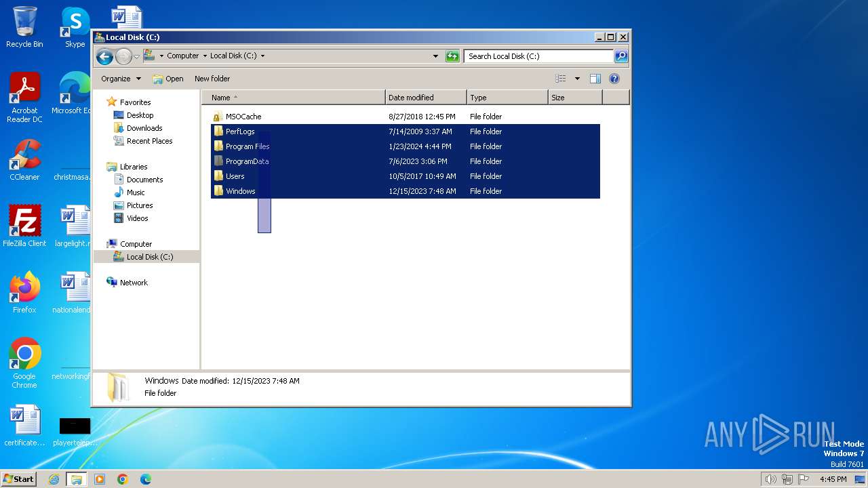Expand the Local Disk (C:) breadcrumb arrow

[262, 56]
